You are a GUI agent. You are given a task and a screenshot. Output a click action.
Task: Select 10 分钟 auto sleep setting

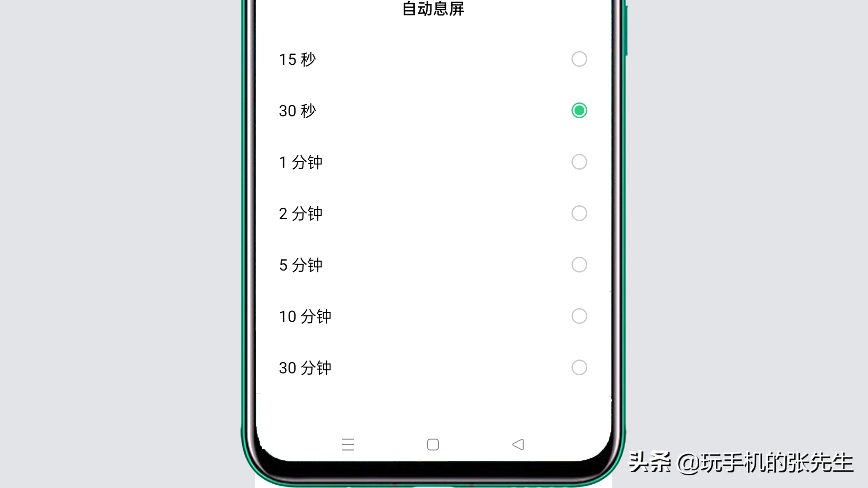(x=579, y=316)
